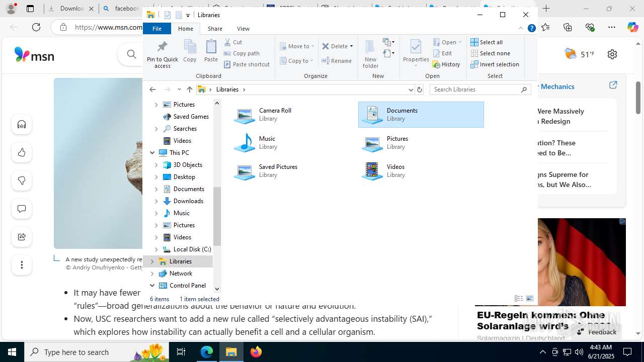Expand Local Disk (C:) node

click(x=156, y=249)
